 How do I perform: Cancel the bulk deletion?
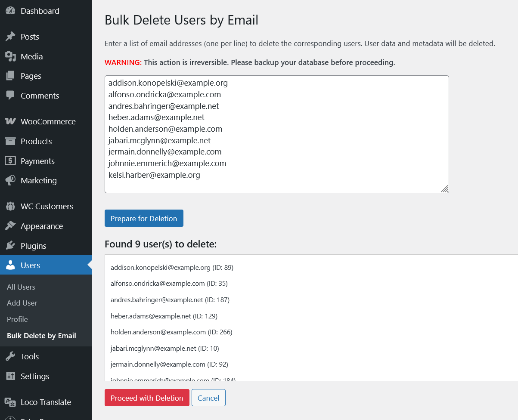208,398
